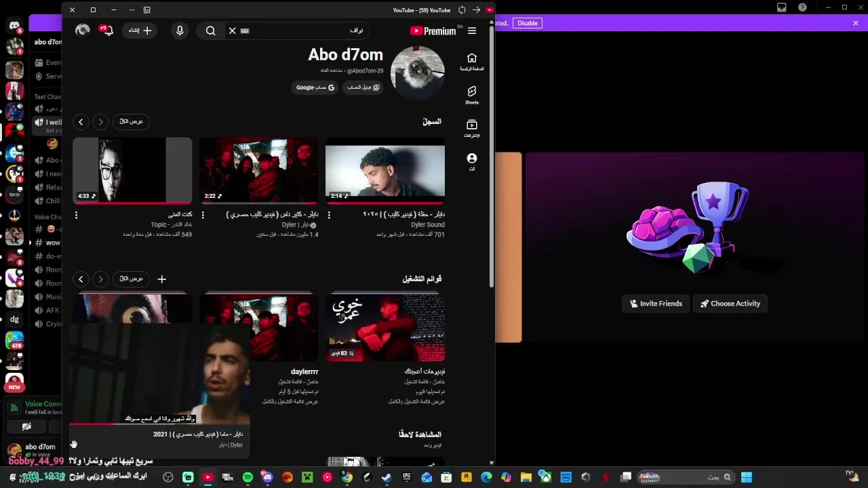Click the Switch account button
Viewport: 868px width, 488px height.
[x=363, y=87]
